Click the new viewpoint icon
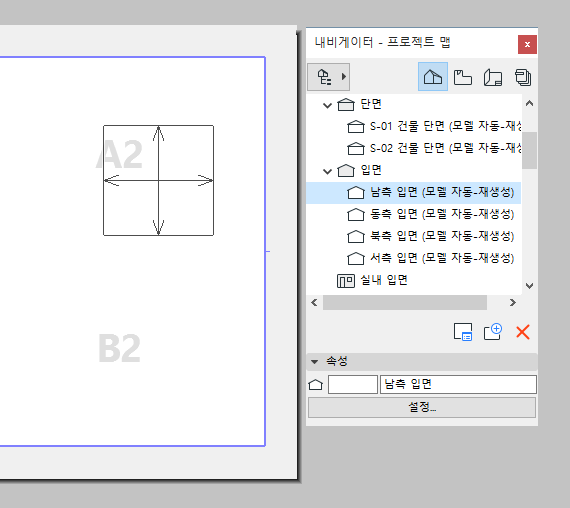The width and height of the screenshot is (570, 508). click(493, 332)
